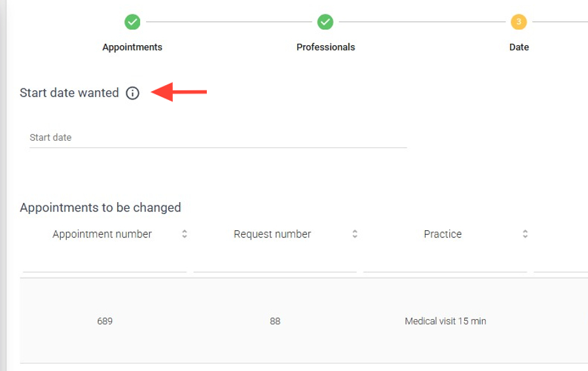
Task: Select the Date step label
Action: (x=519, y=47)
